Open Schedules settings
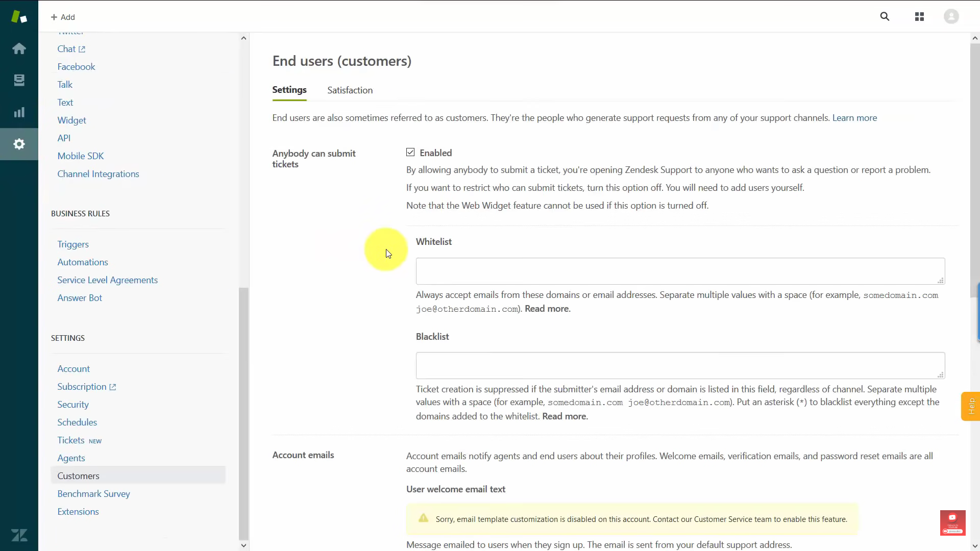980x551 pixels. coord(77,422)
